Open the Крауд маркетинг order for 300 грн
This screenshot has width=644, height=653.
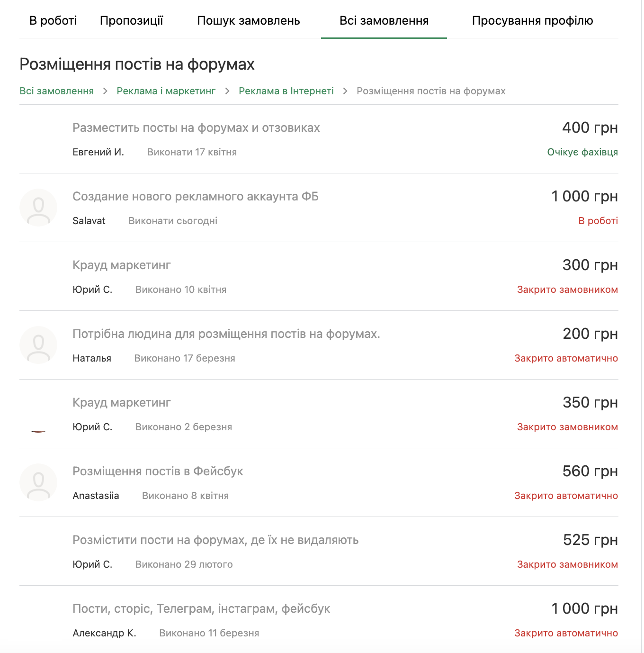(122, 265)
